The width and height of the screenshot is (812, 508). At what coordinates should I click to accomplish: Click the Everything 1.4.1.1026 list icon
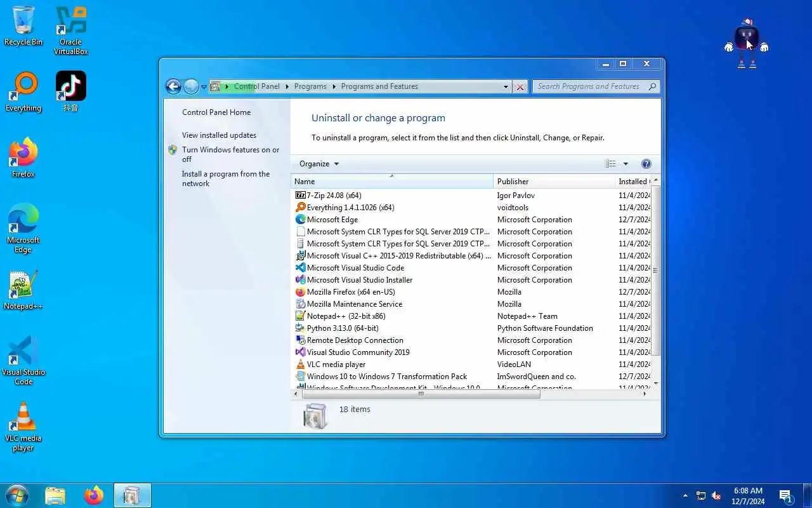click(x=301, y=208)
